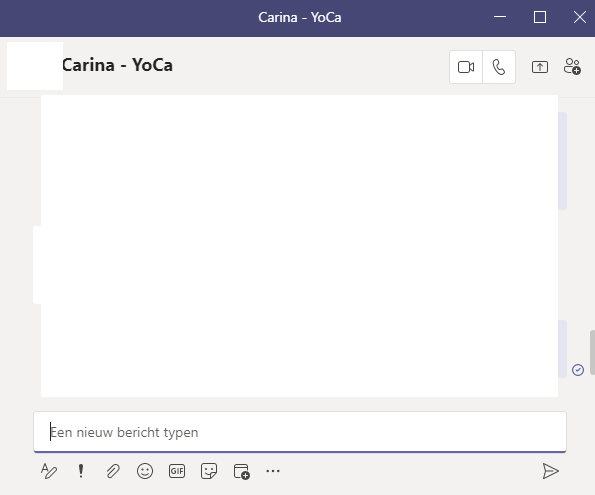Click the message sent checkmark indicator
595x495 pixels.
578,370
